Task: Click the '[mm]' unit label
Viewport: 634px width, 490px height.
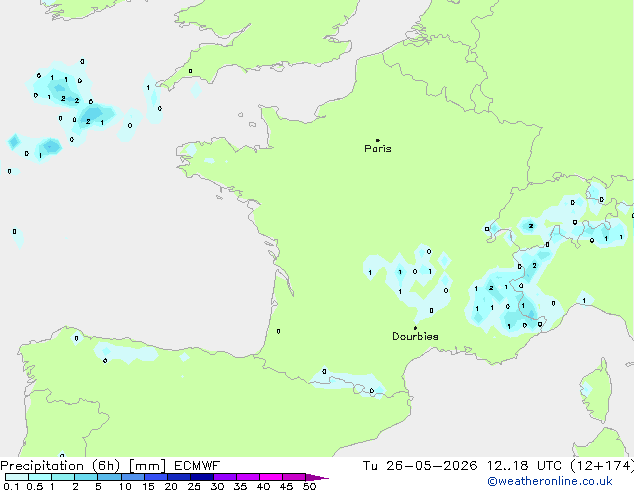Action: tap(147, 466)
